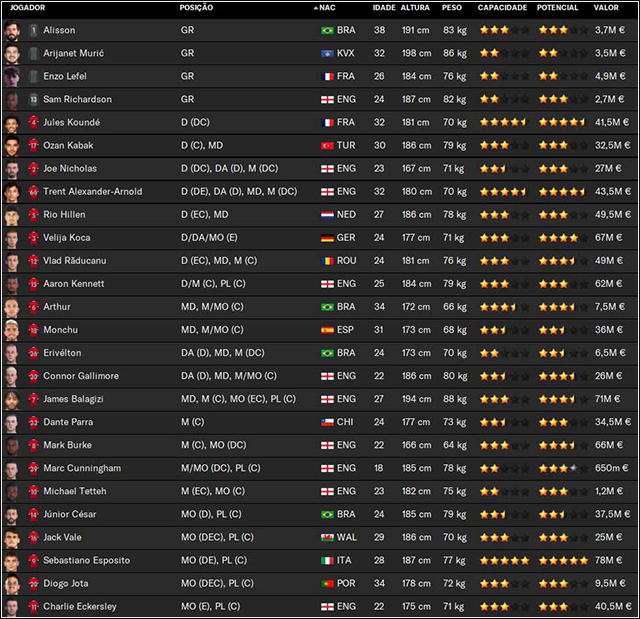This screenshot has width=640, height=619.
Task: Sort by the POSIÇÃO column header
Action: (196, 8)
